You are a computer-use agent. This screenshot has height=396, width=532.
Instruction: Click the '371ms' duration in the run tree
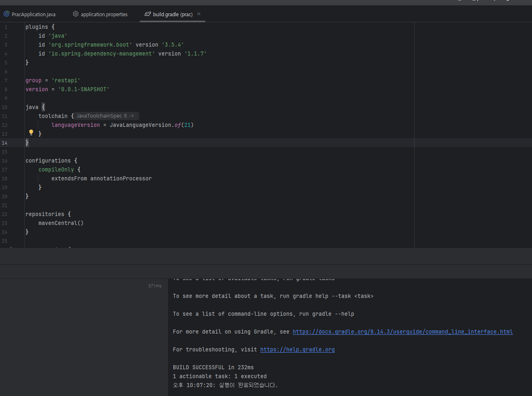(155, 286)
